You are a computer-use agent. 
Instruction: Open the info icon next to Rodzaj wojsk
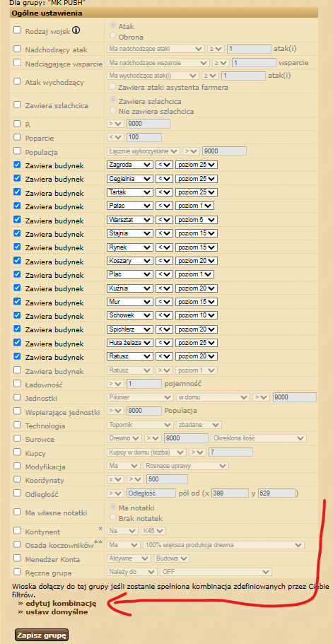pyautogui.click(x=76, y=30)
